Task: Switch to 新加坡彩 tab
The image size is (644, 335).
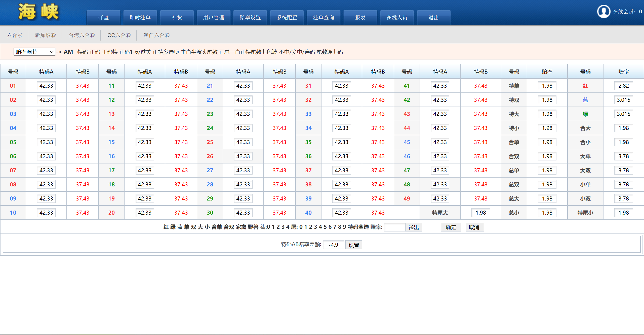Action: tap(45, 35)
